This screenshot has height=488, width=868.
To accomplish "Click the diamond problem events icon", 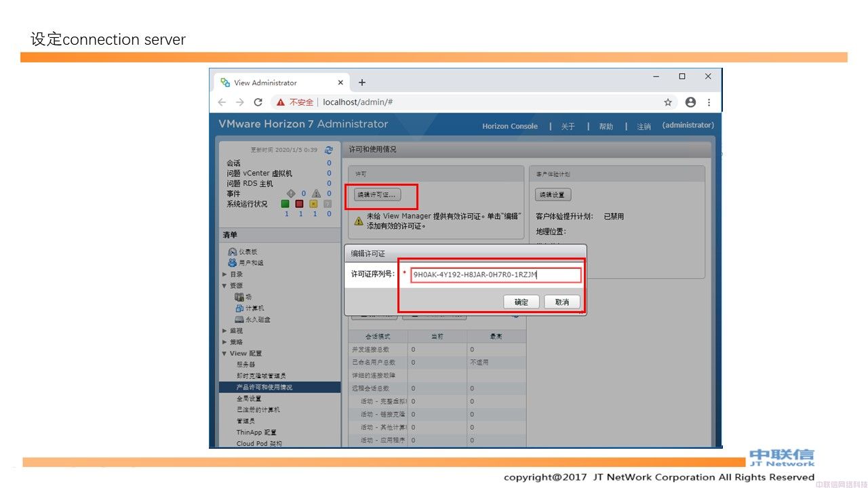I will tap(291, 193).
